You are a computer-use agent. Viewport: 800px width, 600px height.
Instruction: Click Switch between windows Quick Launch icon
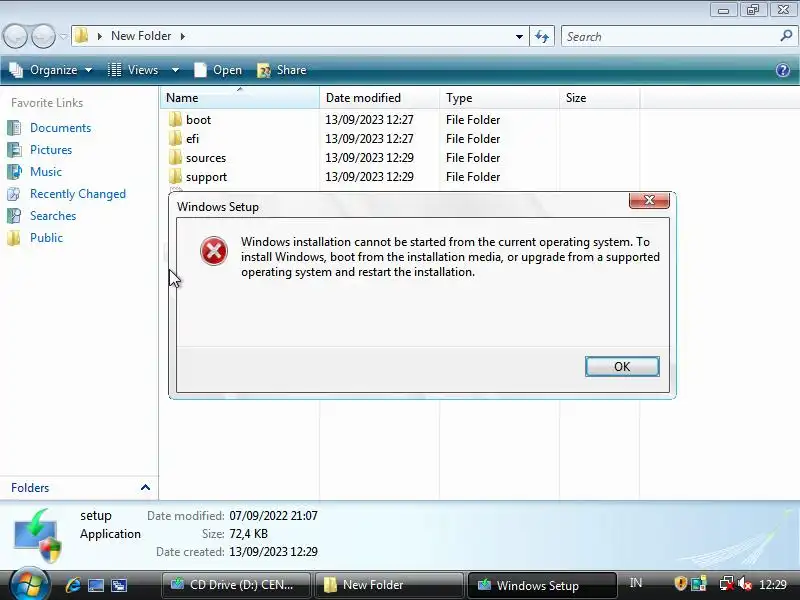119,585
